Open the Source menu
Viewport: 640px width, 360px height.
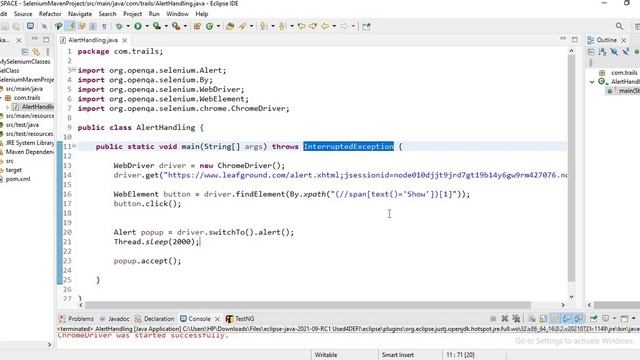[x=23, y=14]
